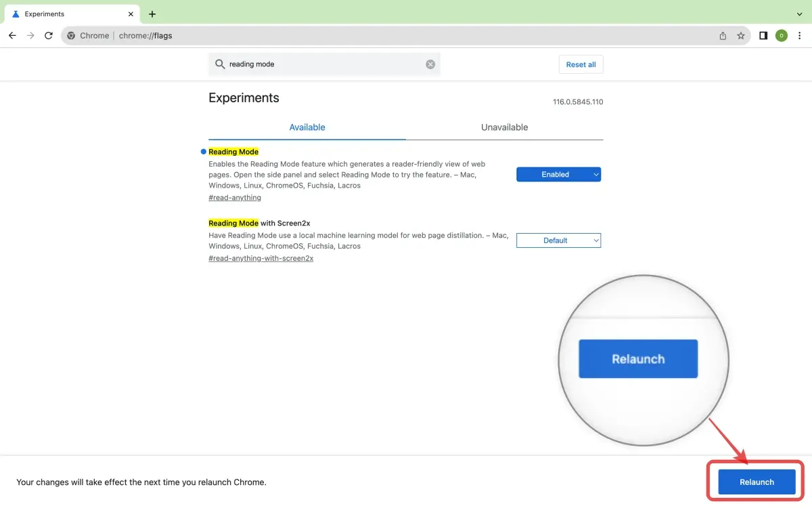Image resolution: width=812 pixels, height=508 pixels.
Task: Click the share icon in address bar
Action: pos(723,36)
